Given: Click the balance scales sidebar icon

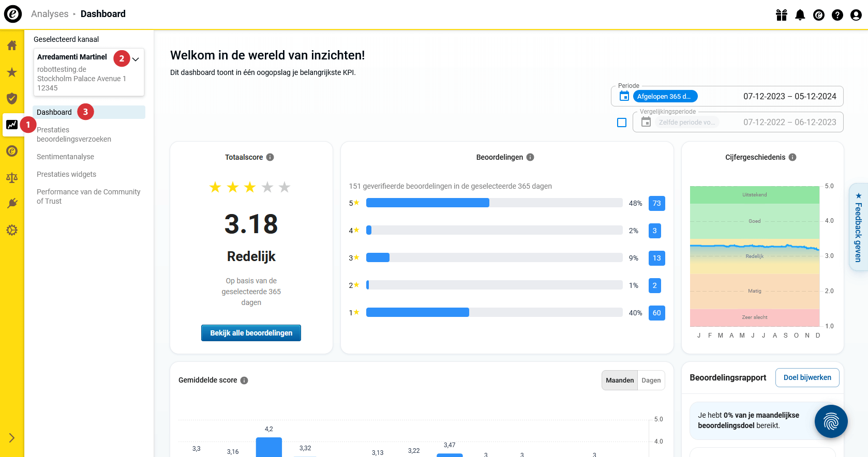Looking at the screenshot, I should tap(12, 178).
